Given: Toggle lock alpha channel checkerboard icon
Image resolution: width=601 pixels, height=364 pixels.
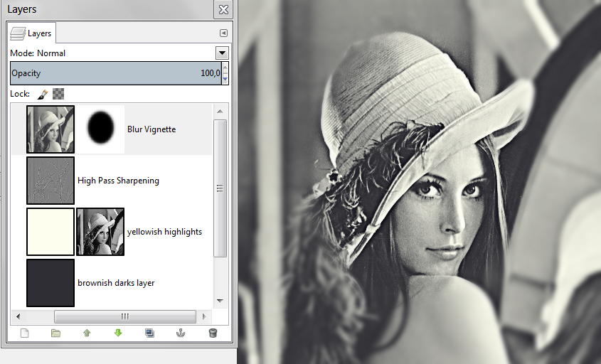Looking at the screenshot, I should coord(58,94).
